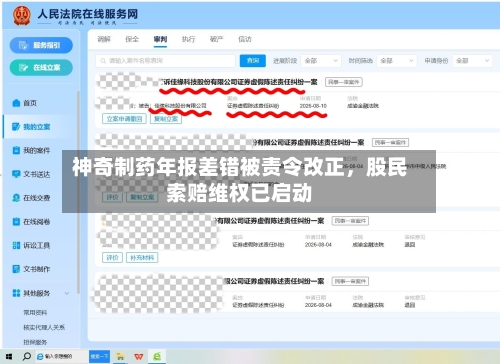Open the 在线交费 online payment icon
The height and width of the screenshot is (364, 500).
point(16,198)
